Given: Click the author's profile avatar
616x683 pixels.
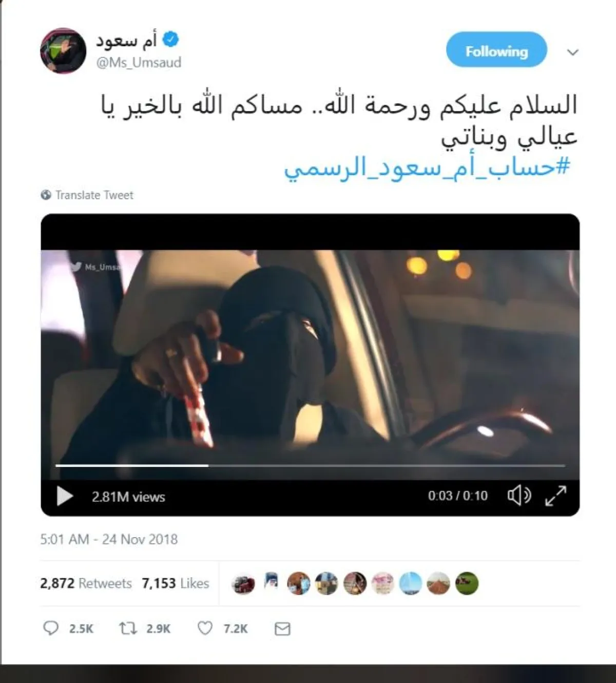Looking at the screenshot, I should [x=63, y=50].
